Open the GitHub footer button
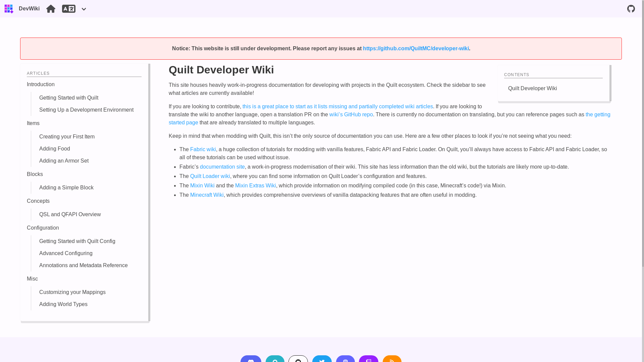644x362 pixels. pos(298,359)
